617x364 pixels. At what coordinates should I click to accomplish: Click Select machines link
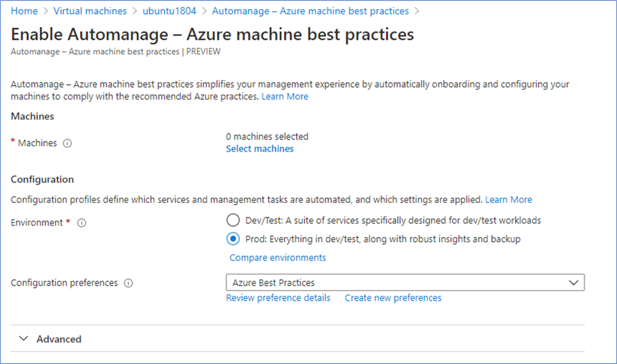(x=259, y=149)
